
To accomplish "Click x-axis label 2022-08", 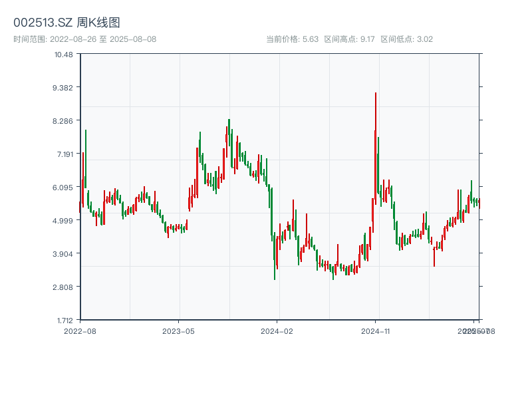I will 80,331.
